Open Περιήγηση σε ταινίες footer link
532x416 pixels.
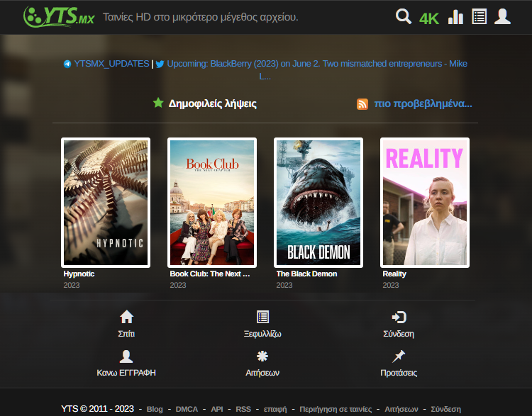tap(336, 409)
